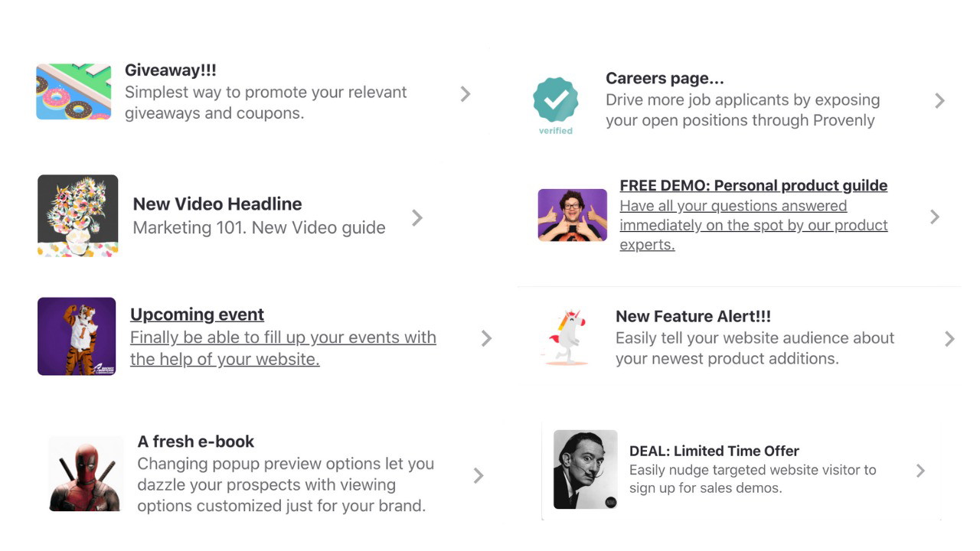
Task: Click the flower bouquet video thumbnail
Action: 77,216
